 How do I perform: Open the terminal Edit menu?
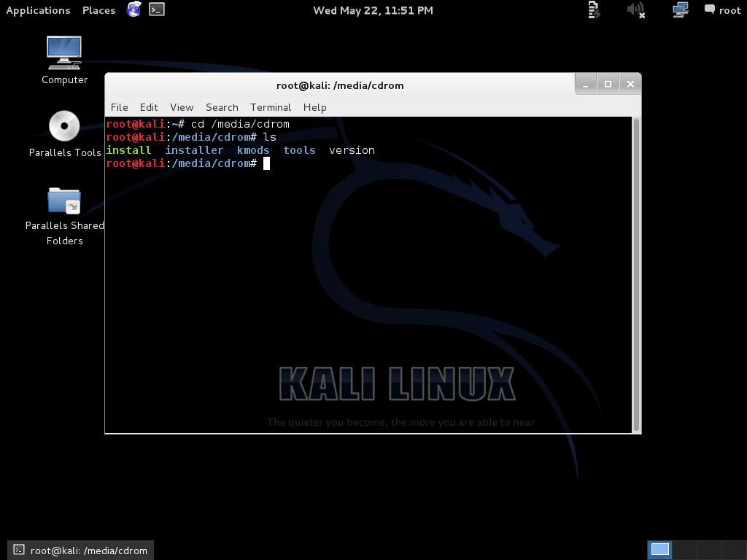coord(149,108)
